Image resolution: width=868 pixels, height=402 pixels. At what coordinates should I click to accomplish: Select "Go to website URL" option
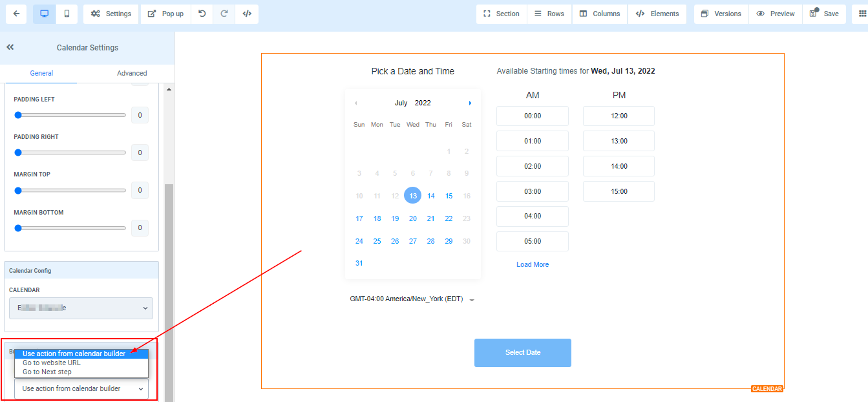[52, 363]
